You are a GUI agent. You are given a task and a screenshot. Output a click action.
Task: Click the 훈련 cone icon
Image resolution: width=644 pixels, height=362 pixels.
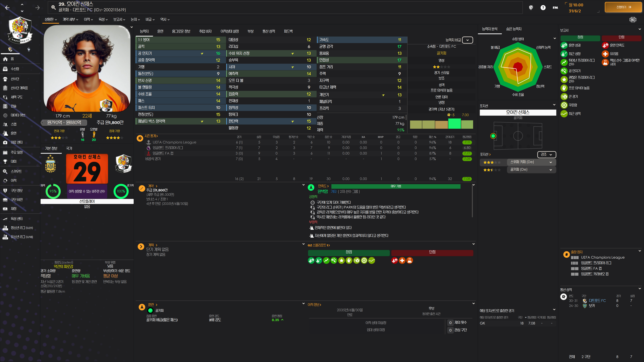click(142, 307)
